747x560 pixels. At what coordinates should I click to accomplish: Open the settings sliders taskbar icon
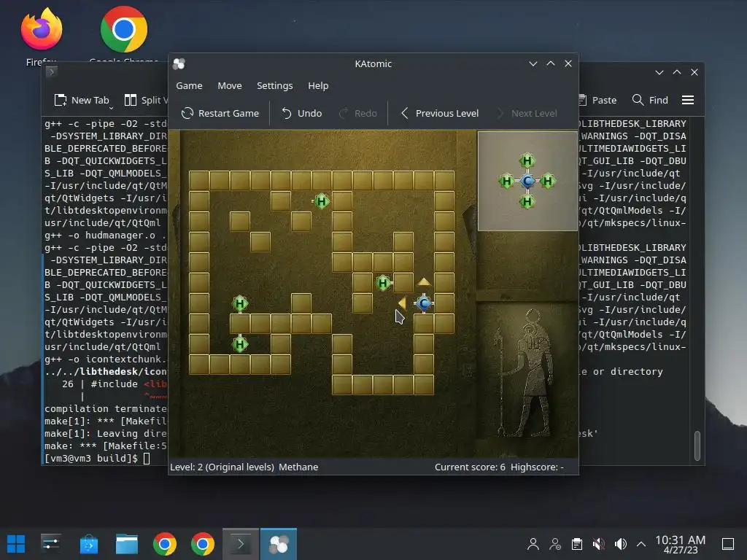[50, 544]
